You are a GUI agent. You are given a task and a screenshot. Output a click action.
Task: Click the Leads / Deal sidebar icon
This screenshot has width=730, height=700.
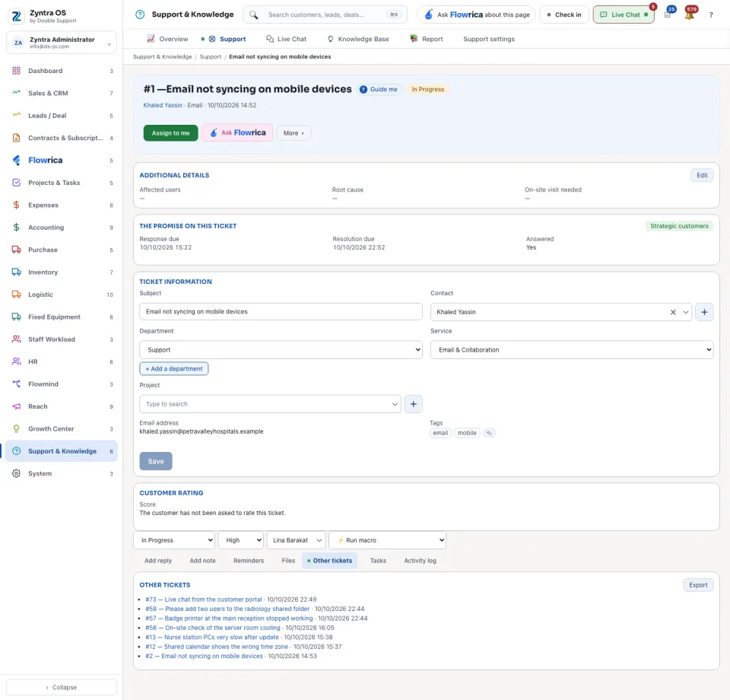[x=16, y=116]
